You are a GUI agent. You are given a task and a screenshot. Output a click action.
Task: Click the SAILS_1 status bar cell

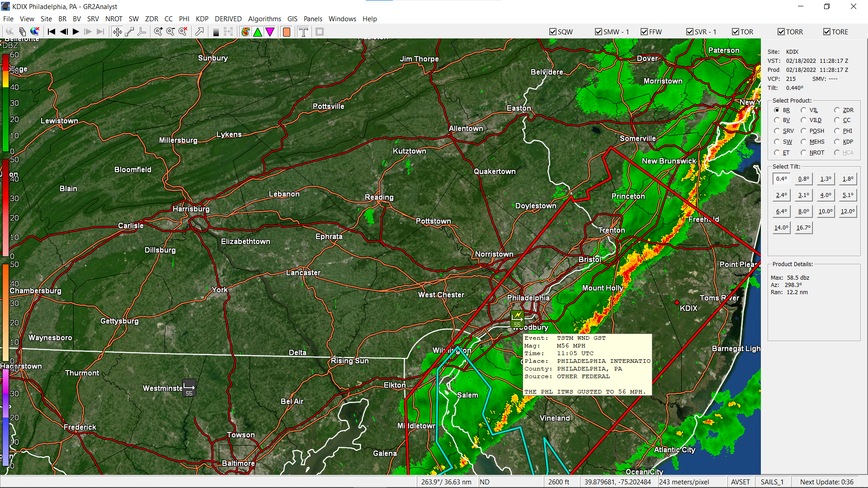click(x=772, y=482)
